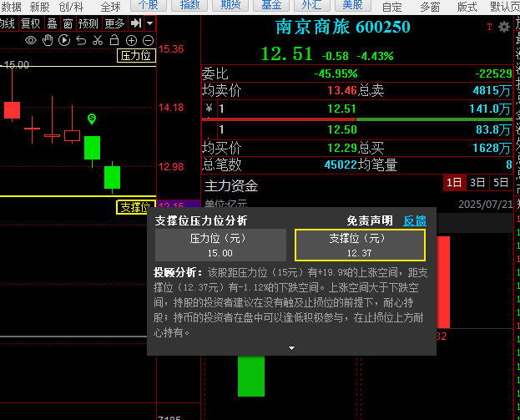
Task: Click the play replay icon
Action: tap(64, 40)
